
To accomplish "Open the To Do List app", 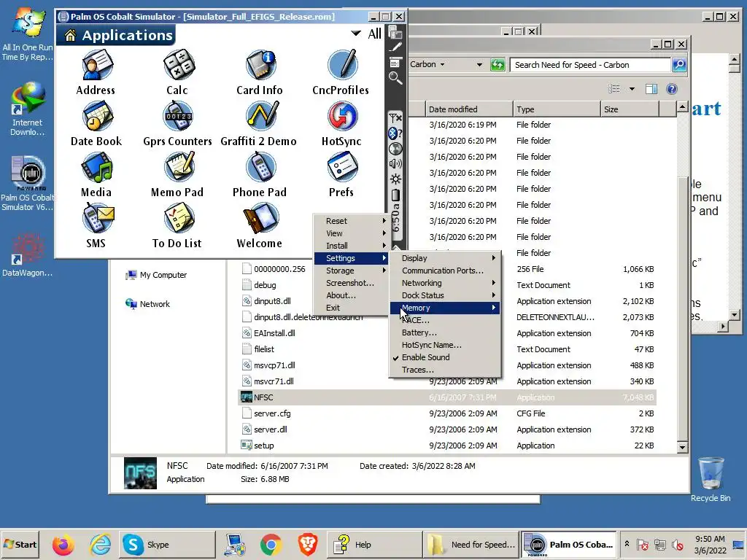I will coord(177,226).
